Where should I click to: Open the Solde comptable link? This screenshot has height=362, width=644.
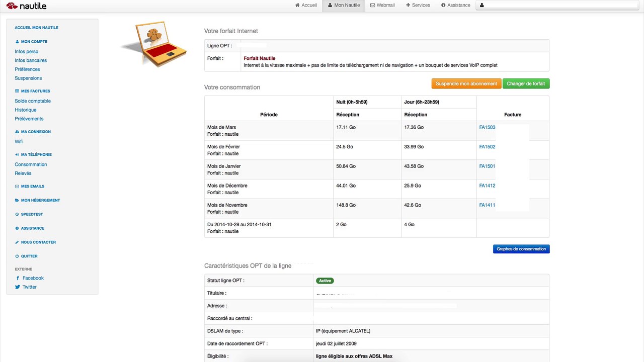click(33, 101)
